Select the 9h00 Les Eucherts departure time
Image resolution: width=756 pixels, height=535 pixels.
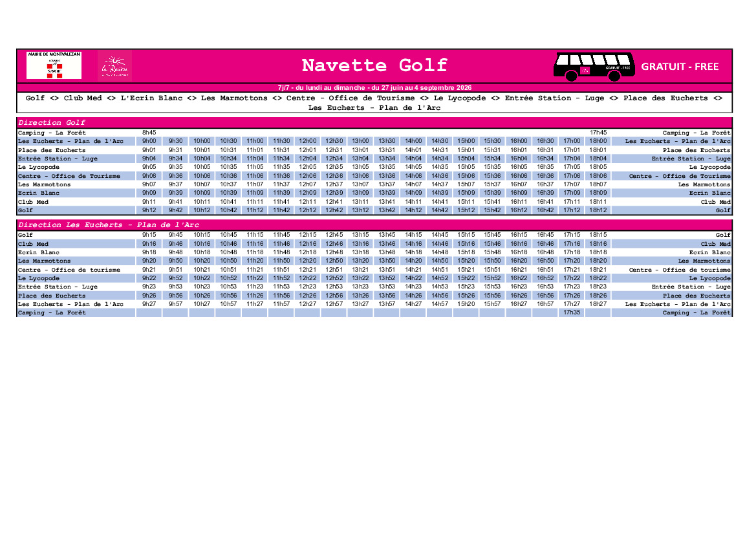coord(149,141)
